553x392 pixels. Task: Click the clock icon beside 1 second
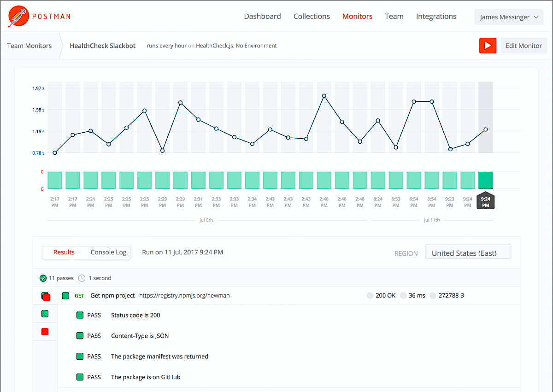pos(82,278)
